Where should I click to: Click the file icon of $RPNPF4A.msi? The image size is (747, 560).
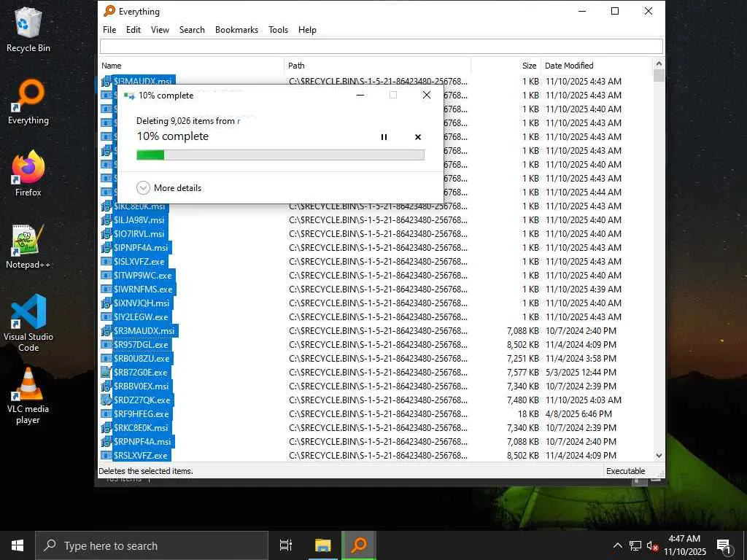[107, 441]
